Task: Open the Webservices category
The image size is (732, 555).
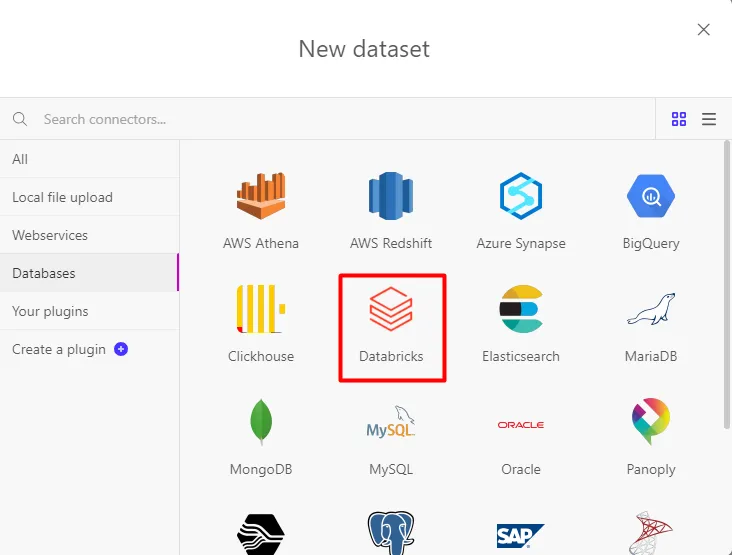Action: pyautogui.click(x=90, y=235)
